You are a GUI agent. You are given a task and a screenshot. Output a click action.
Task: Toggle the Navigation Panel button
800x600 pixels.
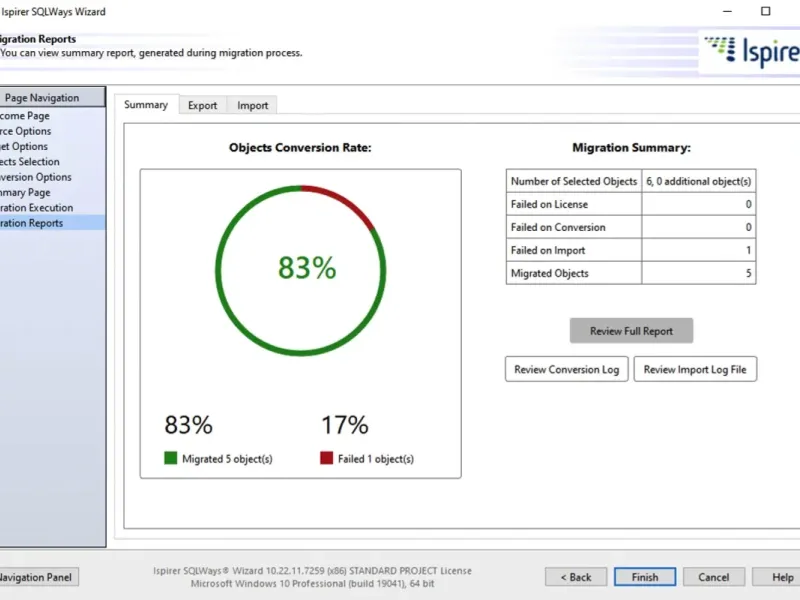37,577
